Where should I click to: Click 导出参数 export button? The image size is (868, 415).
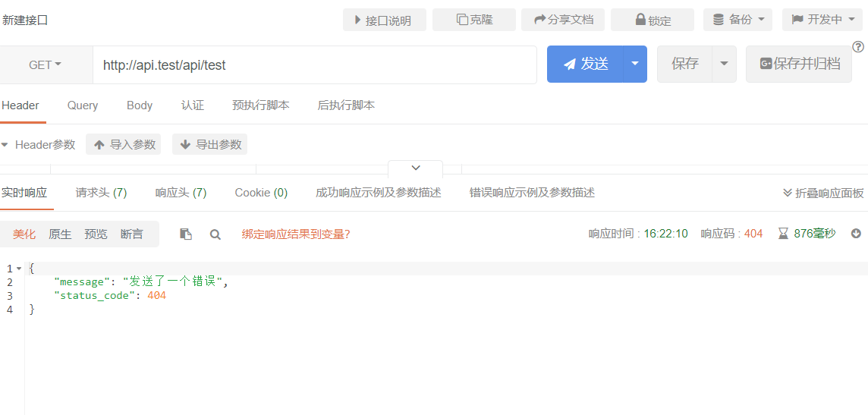[x=210, y=144]
